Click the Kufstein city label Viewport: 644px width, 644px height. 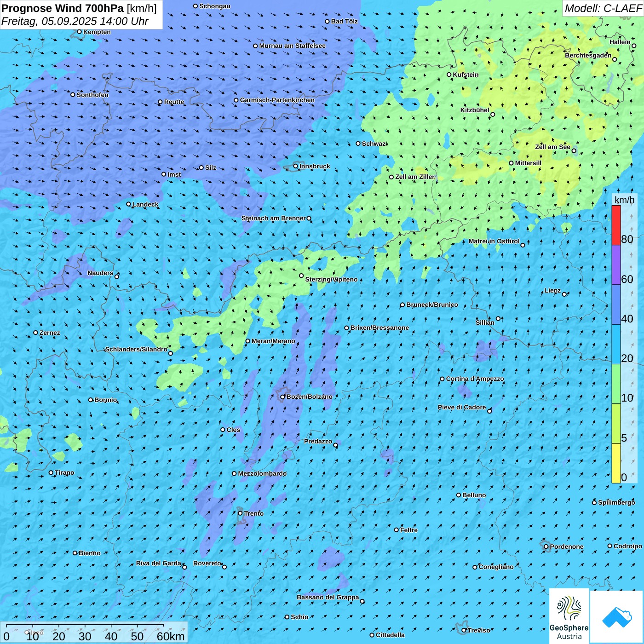pyautogui.click(x=466, y=75)
